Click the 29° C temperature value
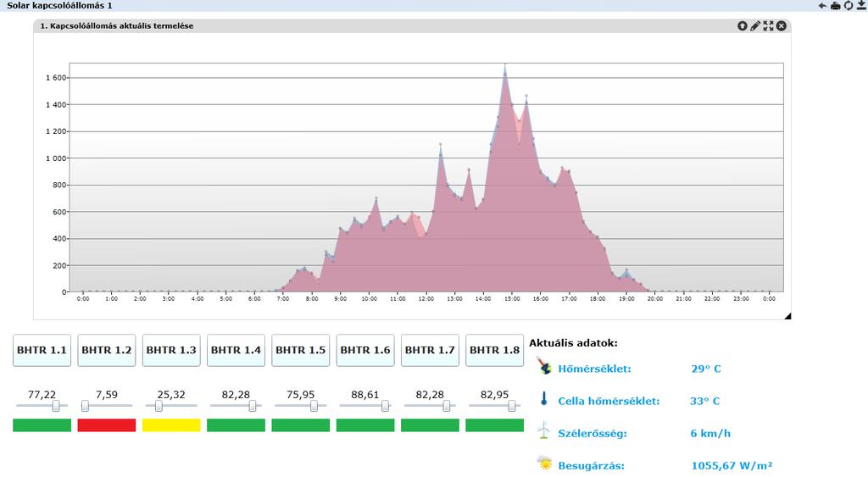 tap(706, 369)
